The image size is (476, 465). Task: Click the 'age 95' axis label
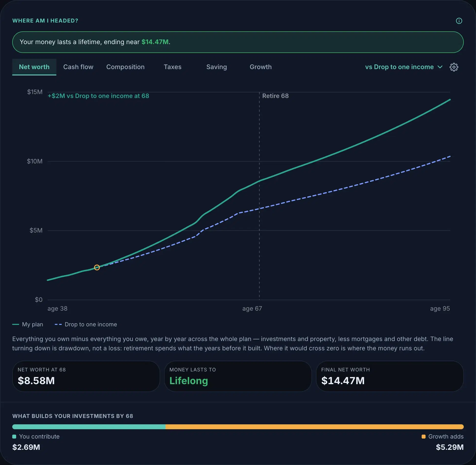440,309
